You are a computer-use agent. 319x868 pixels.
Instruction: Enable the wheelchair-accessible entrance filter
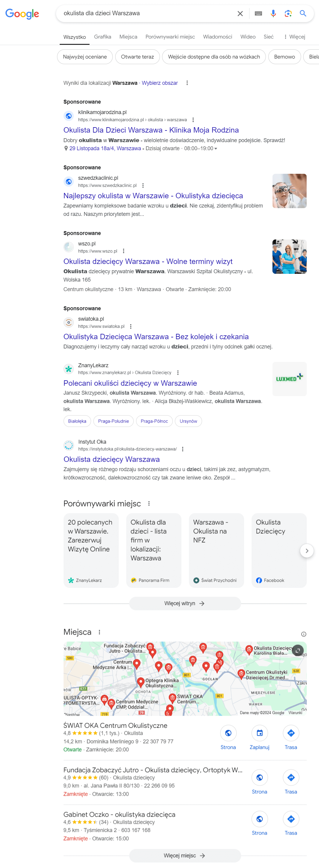214,57
